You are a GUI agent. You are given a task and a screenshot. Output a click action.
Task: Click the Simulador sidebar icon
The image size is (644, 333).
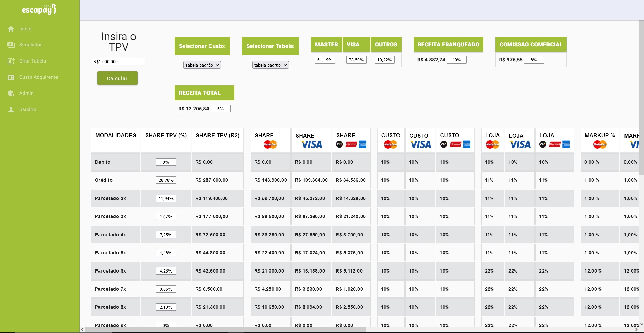tap(11, 45)
